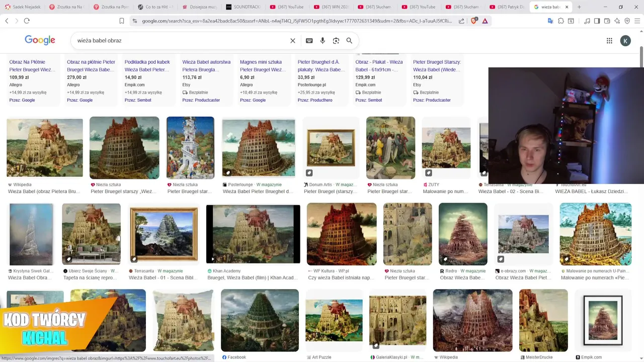Image resolution: width=644 pixels, height=362 pixels.
Task: Open the Empik.com framed print image
Action: [603, 320]
